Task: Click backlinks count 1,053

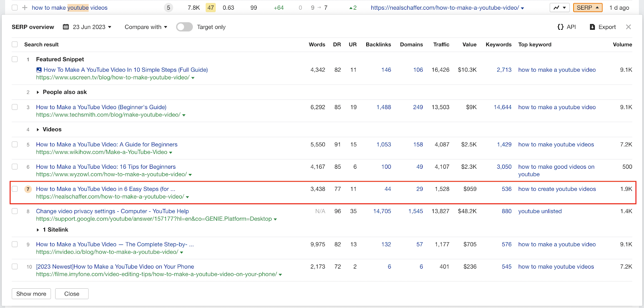Action: 384,145
